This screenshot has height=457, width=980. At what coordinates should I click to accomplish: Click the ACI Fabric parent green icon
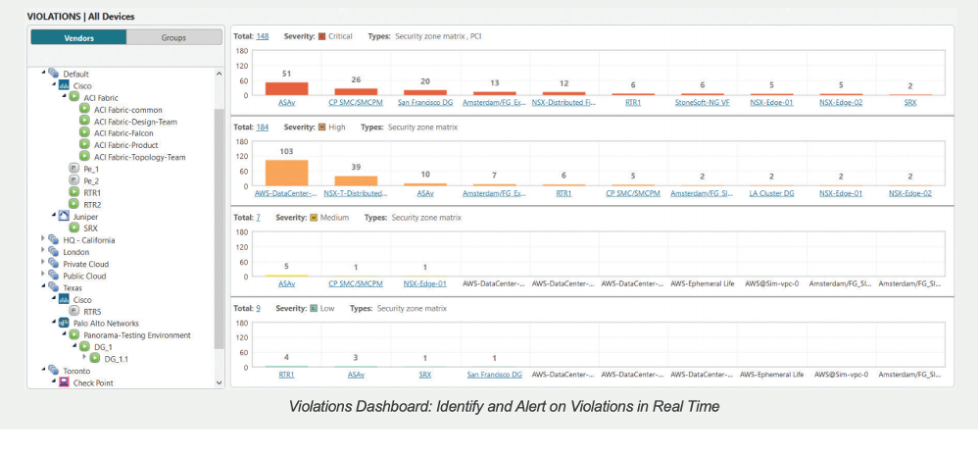[73, 97]
